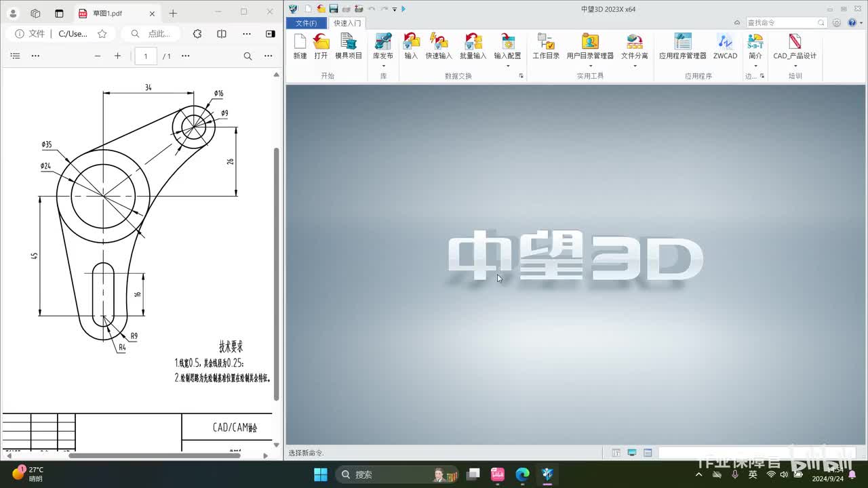The height and width of the screenshot is (488, 868).
Task: Click ZW3D status bar monitor display icon
Action: click(632, 453)
